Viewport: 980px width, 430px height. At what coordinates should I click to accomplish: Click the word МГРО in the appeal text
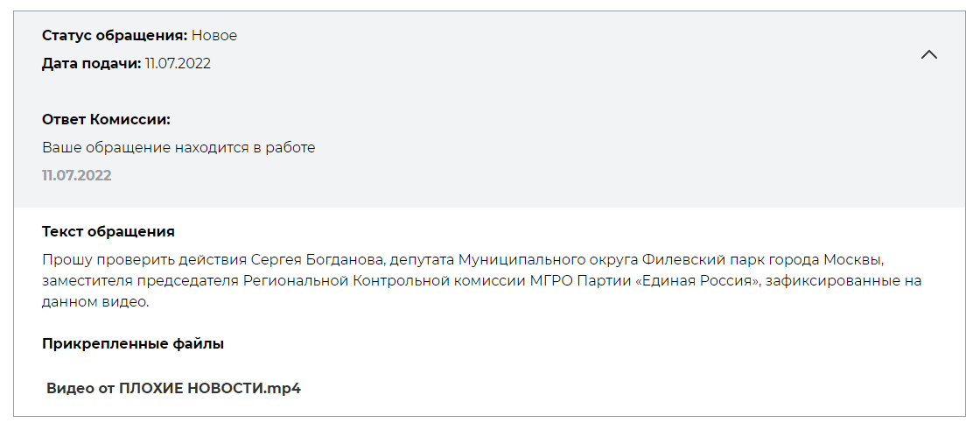pyautogui.click(x=550, y=281)
